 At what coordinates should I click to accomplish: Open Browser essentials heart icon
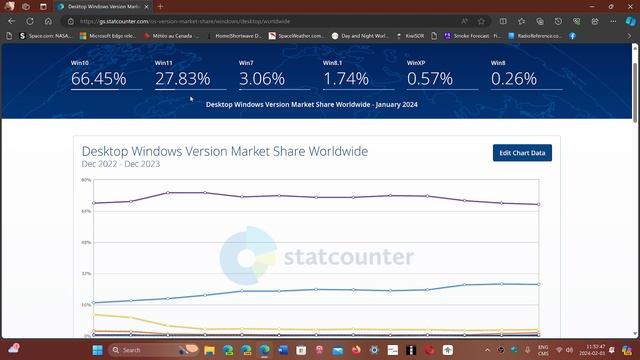(x=576, y=21)
